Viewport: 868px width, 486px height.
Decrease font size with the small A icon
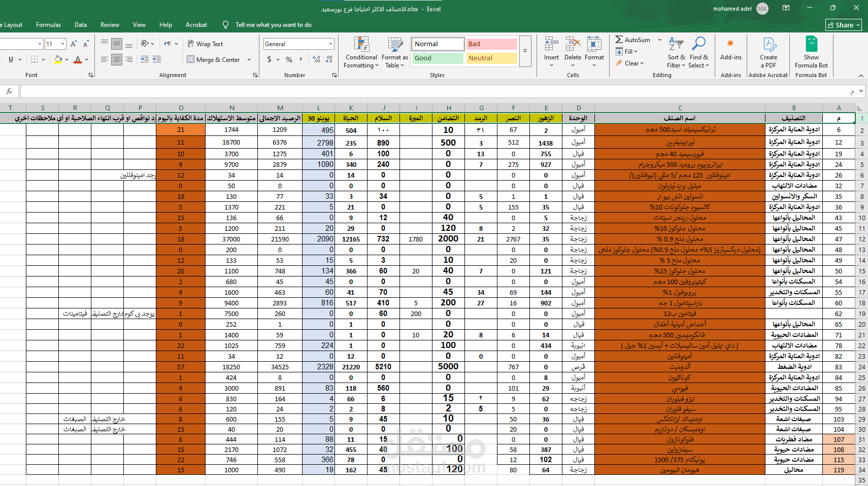pos(86,44)
